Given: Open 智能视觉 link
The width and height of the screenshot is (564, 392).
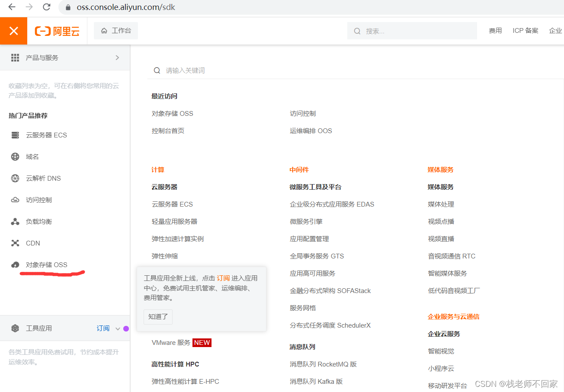Looking at the screenshot, I should click(441, 351).
